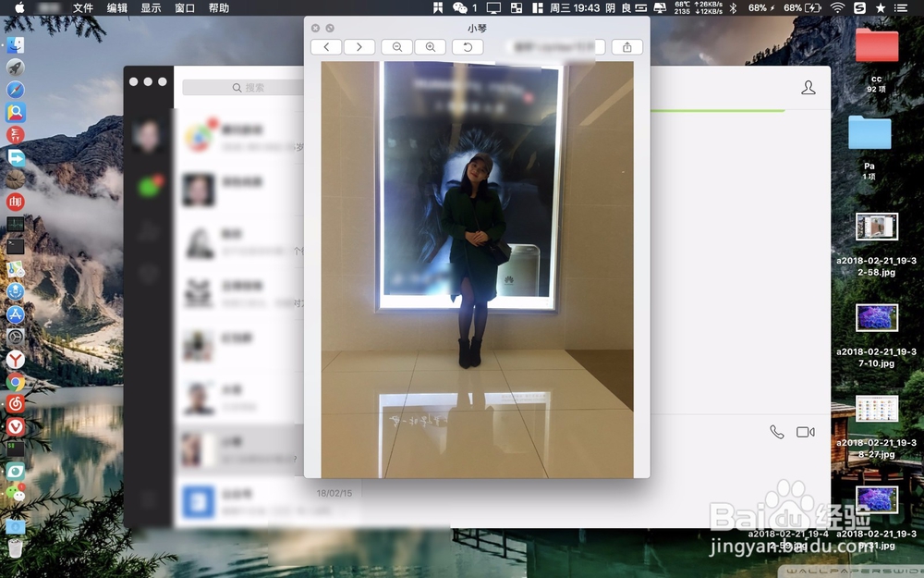Screen dimensions: 924x578
Task: Click the star icon in menu bar
Action: click(x=881, y=7)
